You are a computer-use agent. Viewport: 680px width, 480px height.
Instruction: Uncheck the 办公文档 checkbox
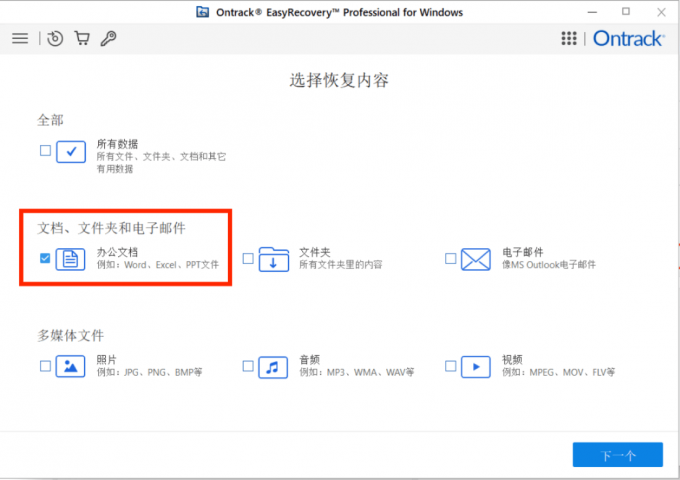coord(45,258)
